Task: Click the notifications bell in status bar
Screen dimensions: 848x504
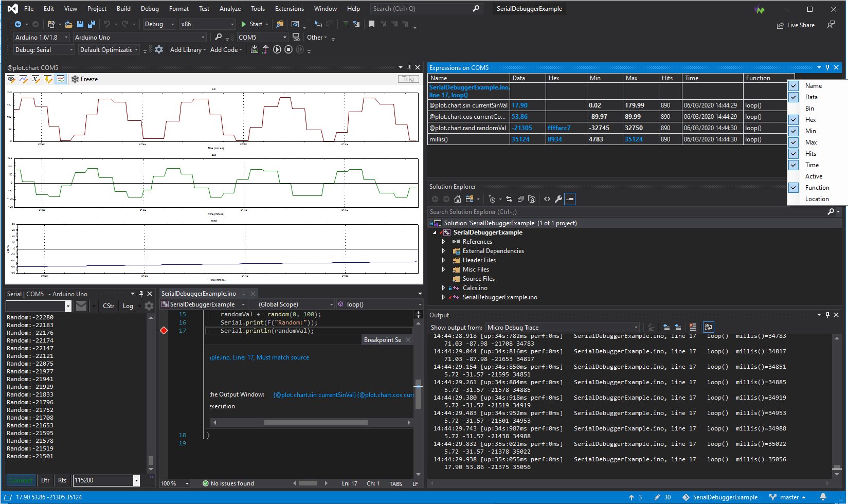Action: (823, 497)
